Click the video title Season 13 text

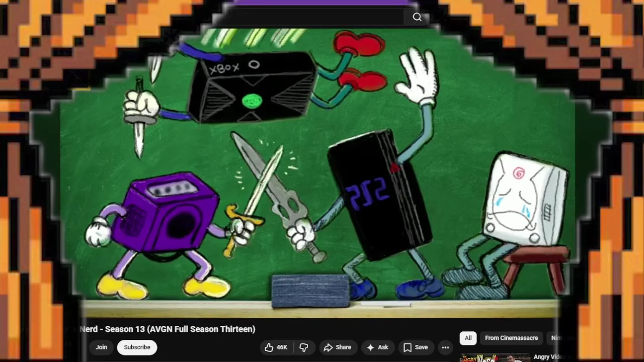click(x=167, y=329)
